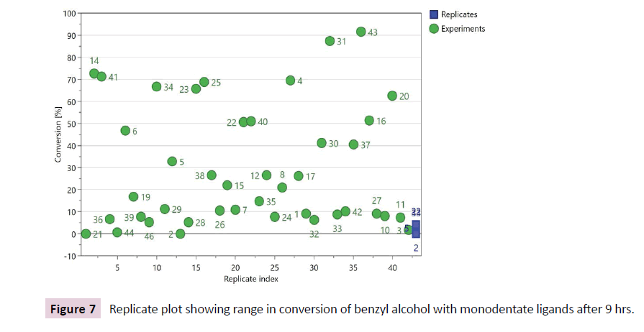Select the data point labeled 31
The height and width of the screenshot is (332, 644).
330,41
